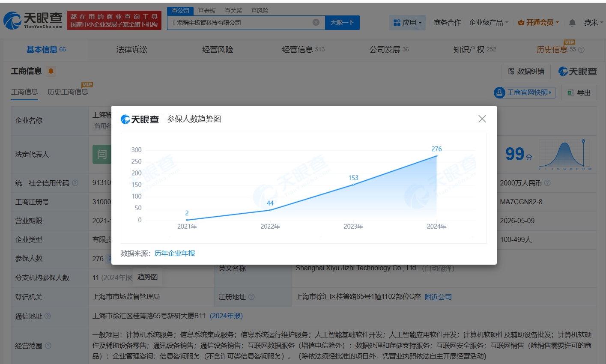Click the 99分 company score
Screen dimensions: 606x364
click(x=519, y=154)
